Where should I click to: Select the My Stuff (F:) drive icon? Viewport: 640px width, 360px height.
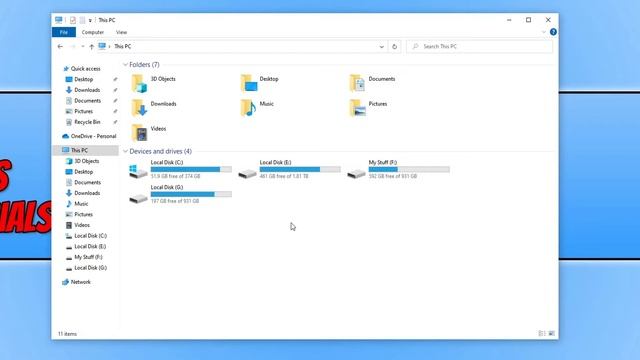356,174
